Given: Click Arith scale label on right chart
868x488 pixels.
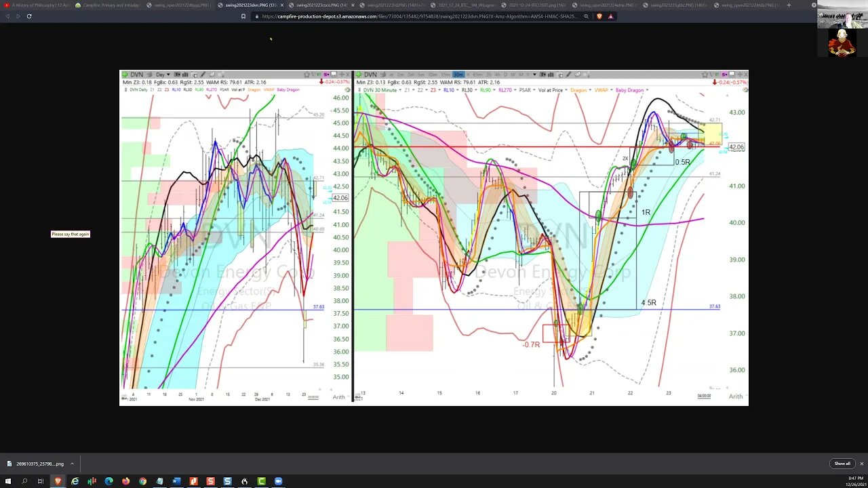Looking at the screenshot, I should pos(735,396).
